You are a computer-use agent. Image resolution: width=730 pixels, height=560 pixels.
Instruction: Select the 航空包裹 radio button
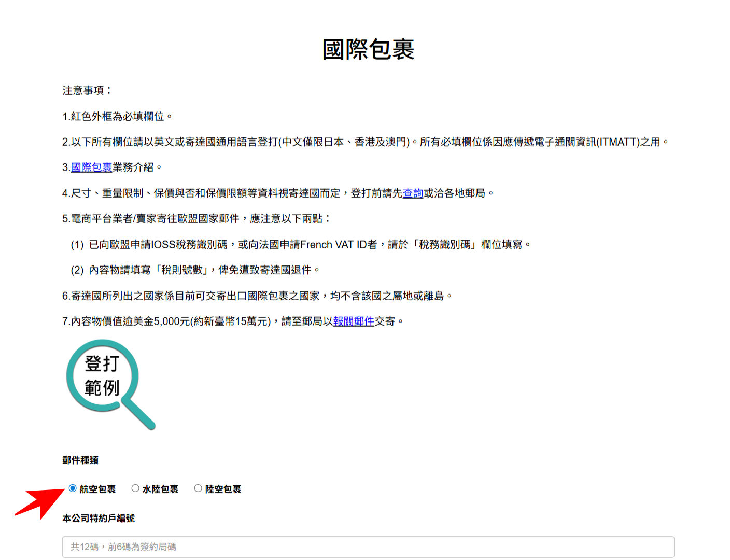(72, 488)
